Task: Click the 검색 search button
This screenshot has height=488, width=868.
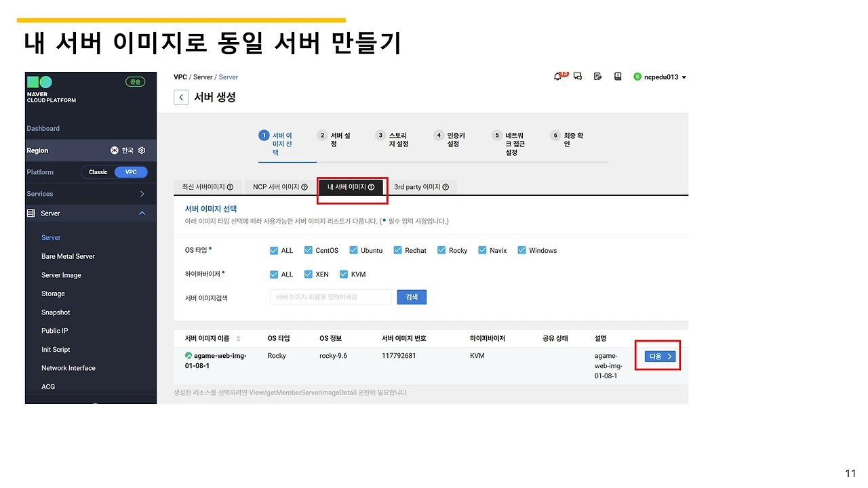Action: pyautogui.click(x=411, y=297)
